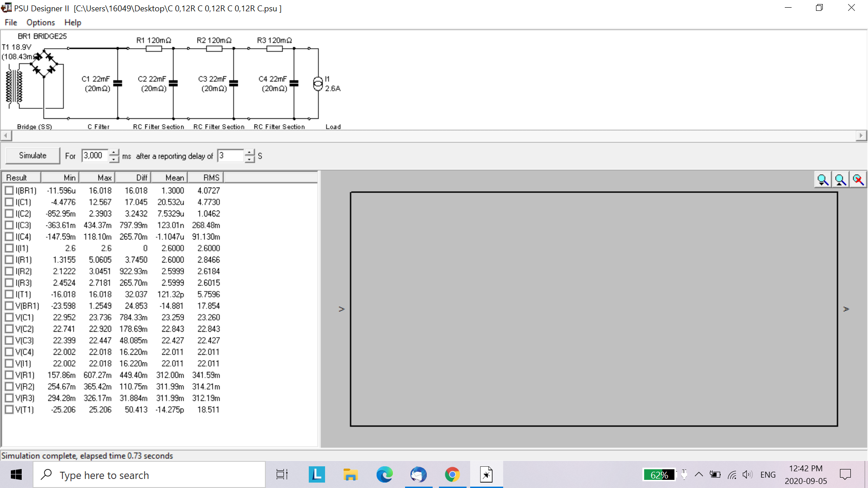Check the I(R1) row checkbox
Screen dimensions: 868x488
tap(9, 260)
